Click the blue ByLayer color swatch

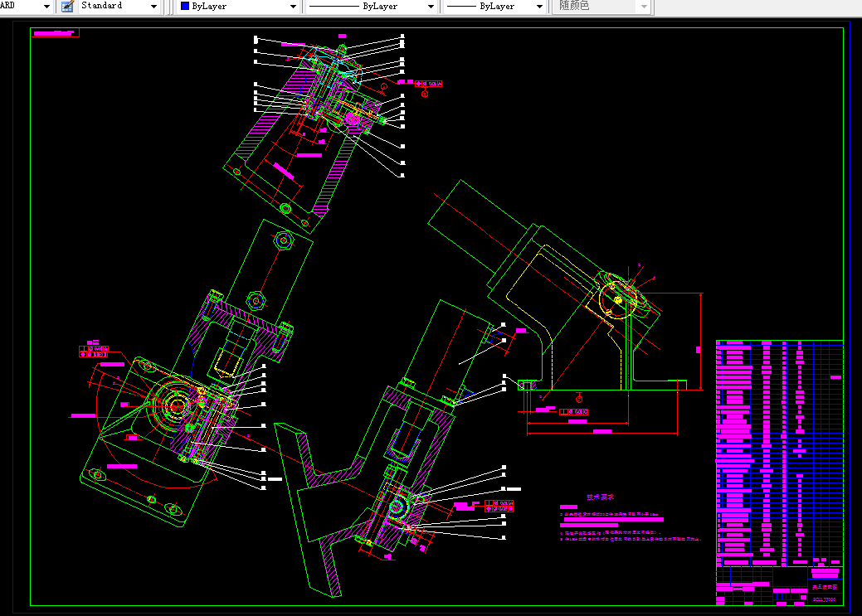pyautogui.click(x=185, y=6)
